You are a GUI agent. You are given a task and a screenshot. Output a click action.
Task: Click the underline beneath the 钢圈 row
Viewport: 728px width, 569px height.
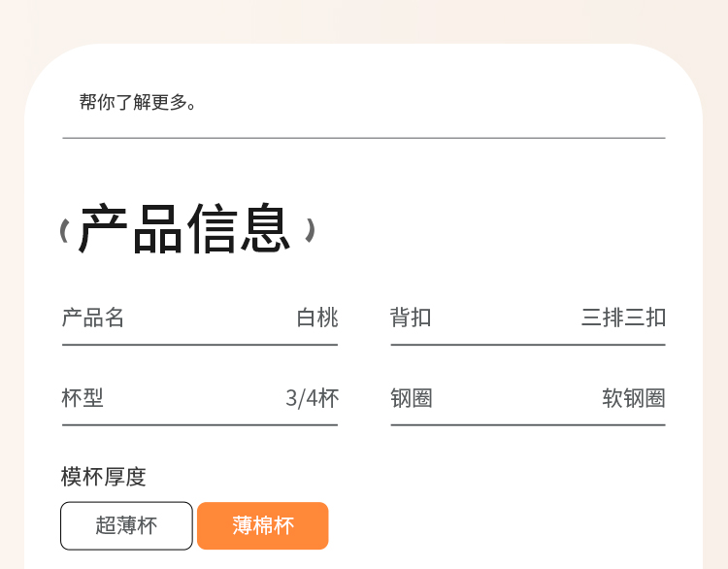click(528, 424)
